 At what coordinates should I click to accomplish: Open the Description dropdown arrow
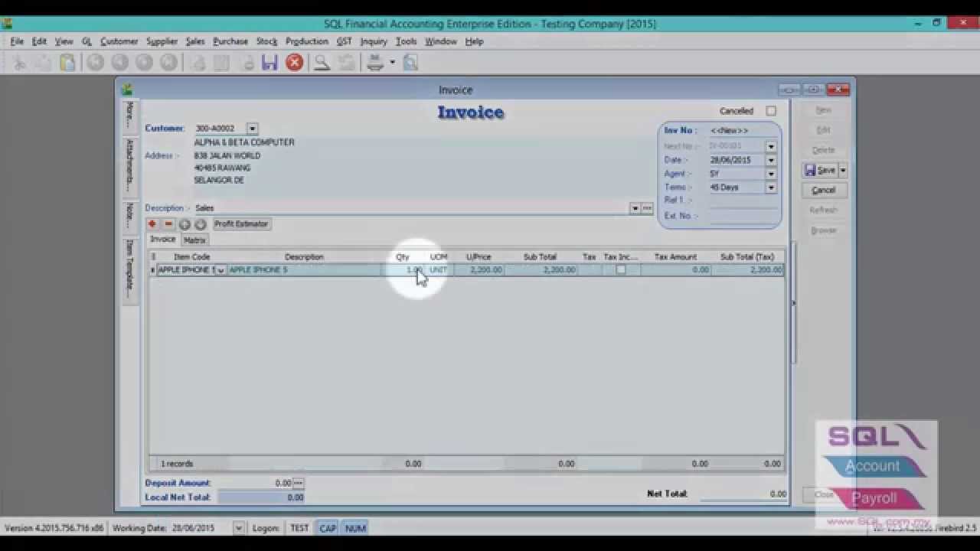click(635, 208)
